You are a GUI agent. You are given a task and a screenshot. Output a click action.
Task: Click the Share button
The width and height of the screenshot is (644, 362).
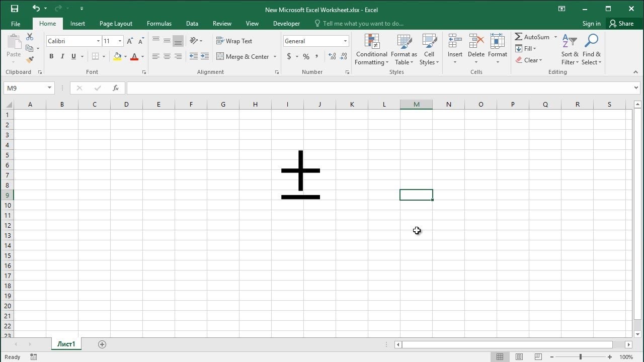tap(621, 24)
